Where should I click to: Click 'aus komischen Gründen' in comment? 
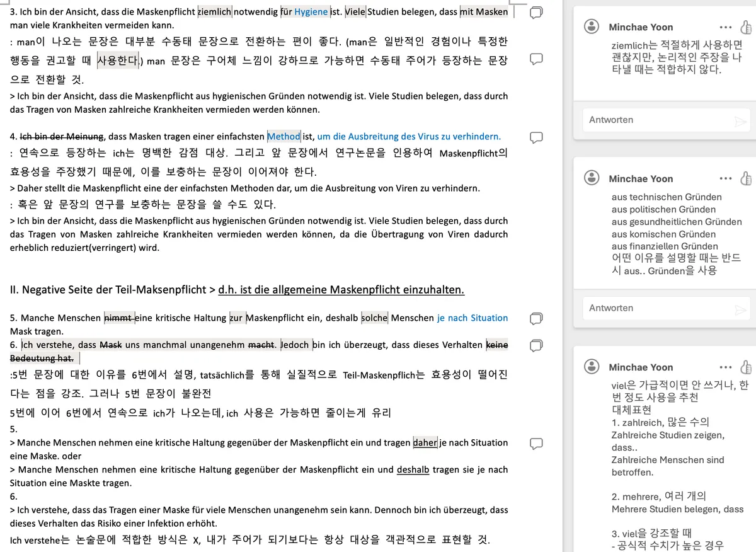(663, 234)
